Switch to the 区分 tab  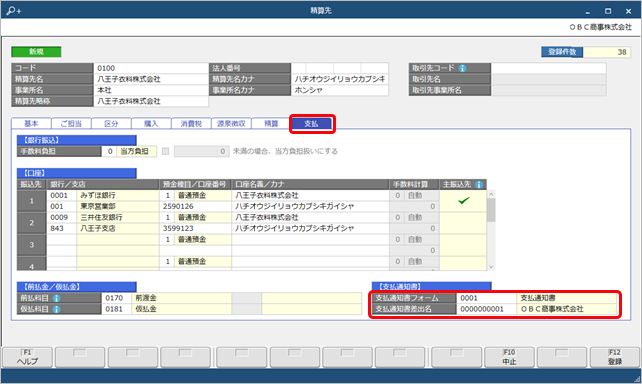click(111, 123)
